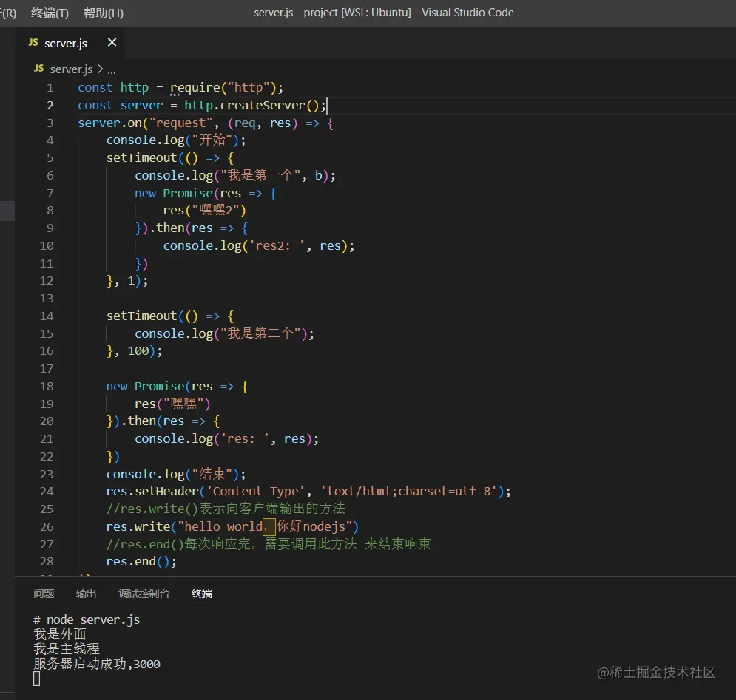Click terminal output 我是外面
Screen dimensions: 736x700
pyautogui.click(x=60, y=634)
